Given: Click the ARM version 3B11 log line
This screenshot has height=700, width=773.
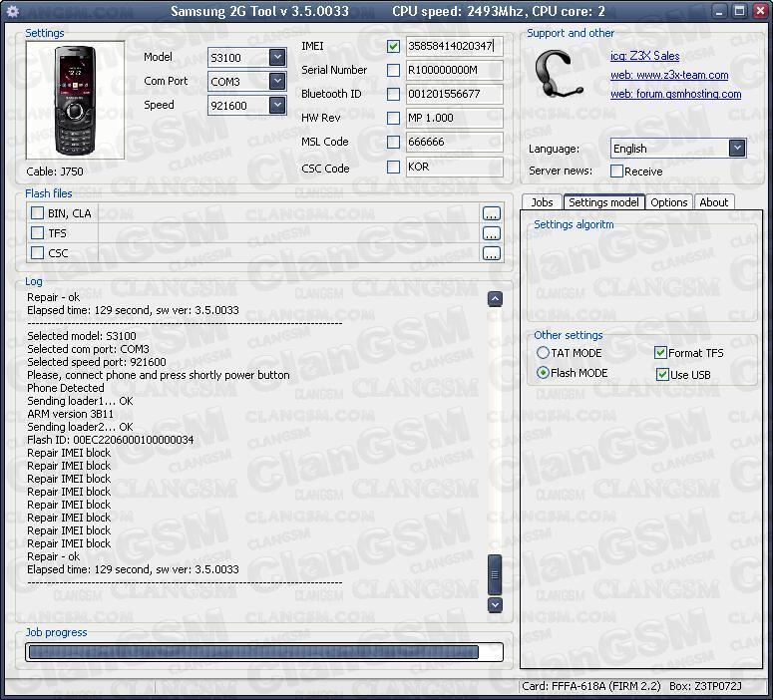Looking at the screenshot, I should click(71, 414).
